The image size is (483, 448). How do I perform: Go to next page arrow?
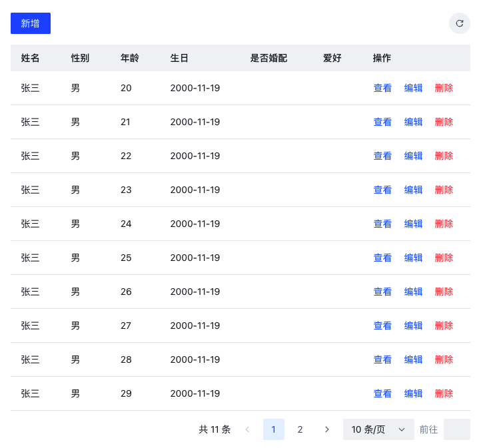pyautogui.click(x=327, y=429)
